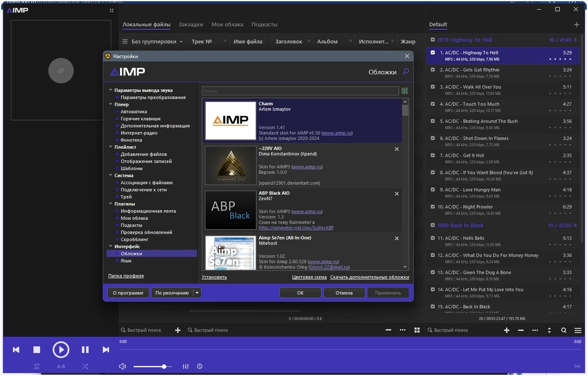Select the ABP Black AIO skin thumbnail
The image size is (588, 376).
click(230, 211)
